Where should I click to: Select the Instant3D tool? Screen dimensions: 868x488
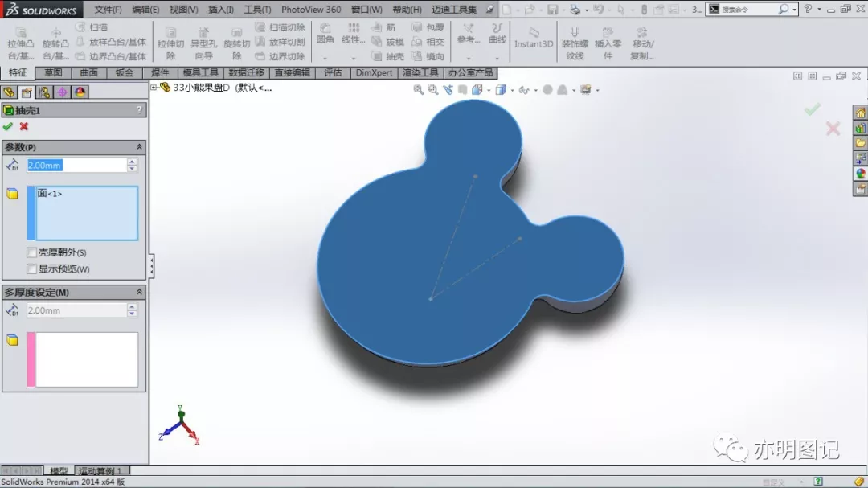point(534,39)
